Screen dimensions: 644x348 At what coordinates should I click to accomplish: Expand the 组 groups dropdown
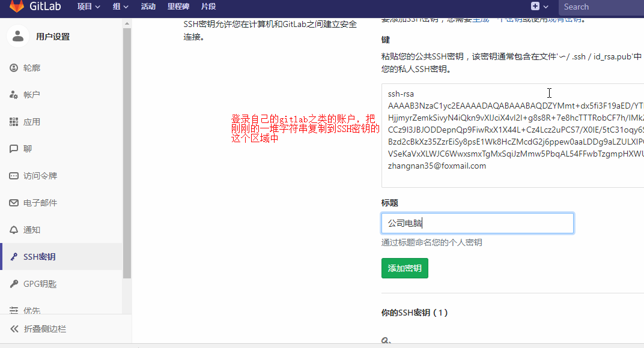tap(121, 7)
